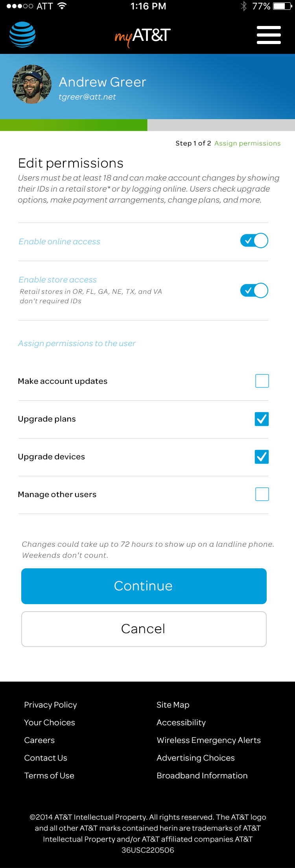Tap the Bluetooth status bar icon
This screenshot has width=295, height=868.
(243, 6)
